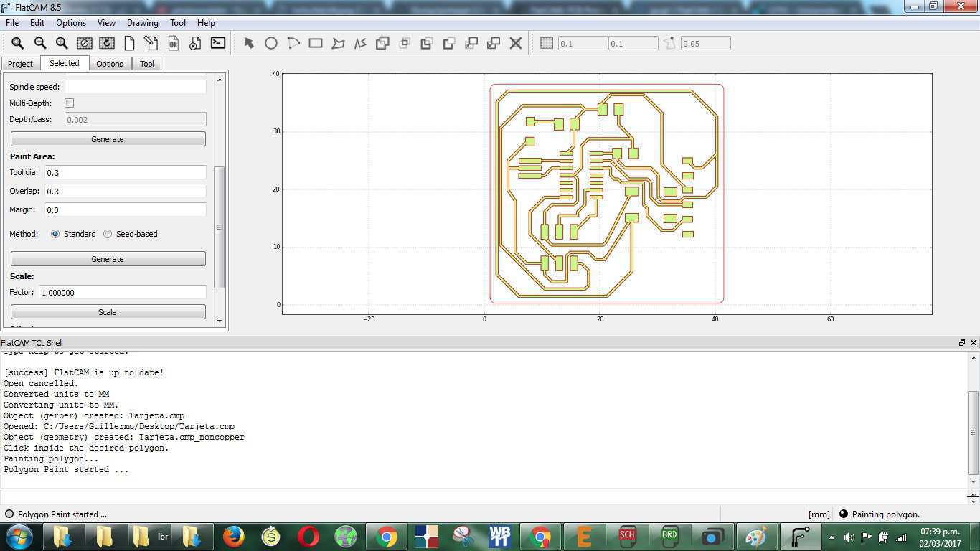Choose the Add Path drawing tool

pos(360,43)
